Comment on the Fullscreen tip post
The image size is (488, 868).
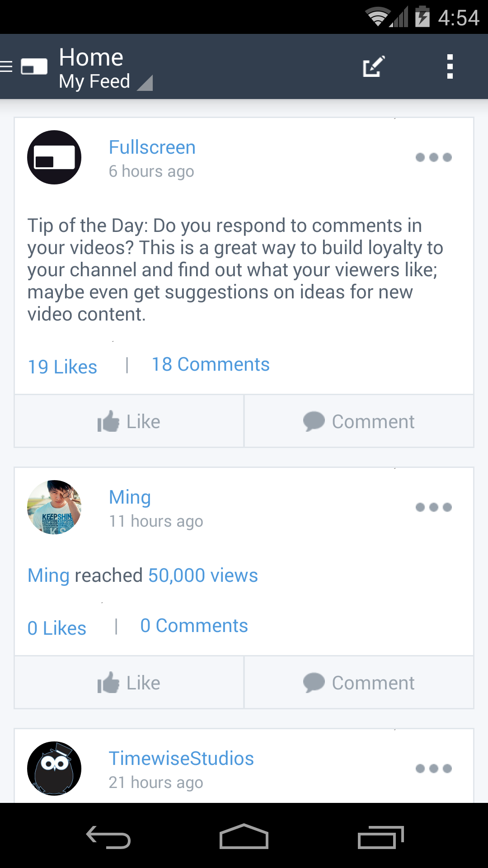(x=359, y=421)
